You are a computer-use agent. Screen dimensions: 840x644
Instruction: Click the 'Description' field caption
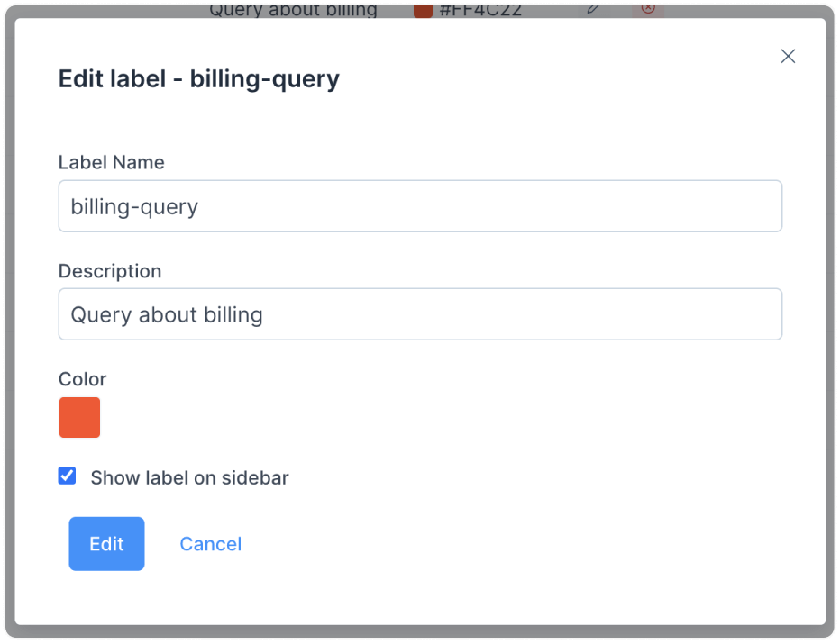pos(110,271)
